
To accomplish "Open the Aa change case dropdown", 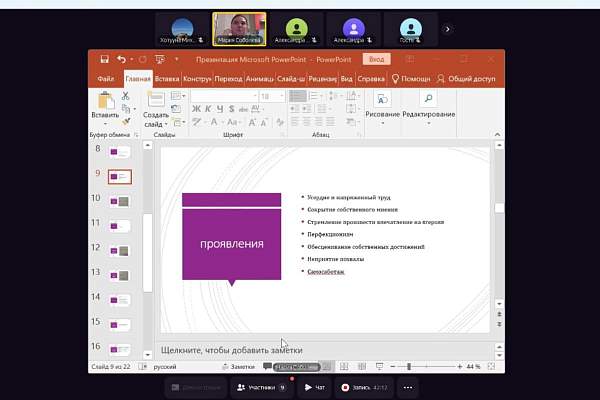I will click(233, 122).
